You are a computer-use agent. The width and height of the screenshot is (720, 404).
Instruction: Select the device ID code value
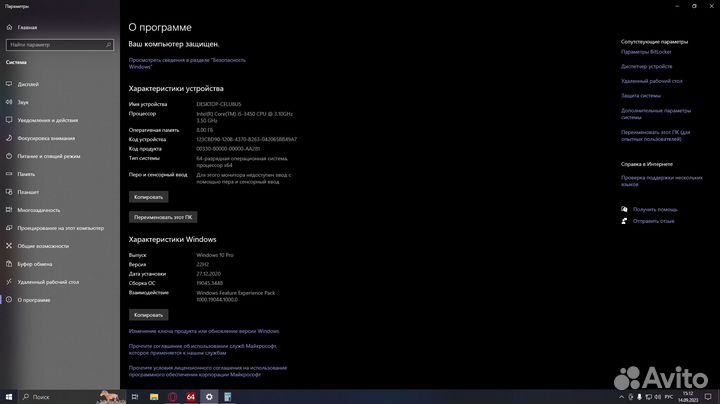(247, 139)
